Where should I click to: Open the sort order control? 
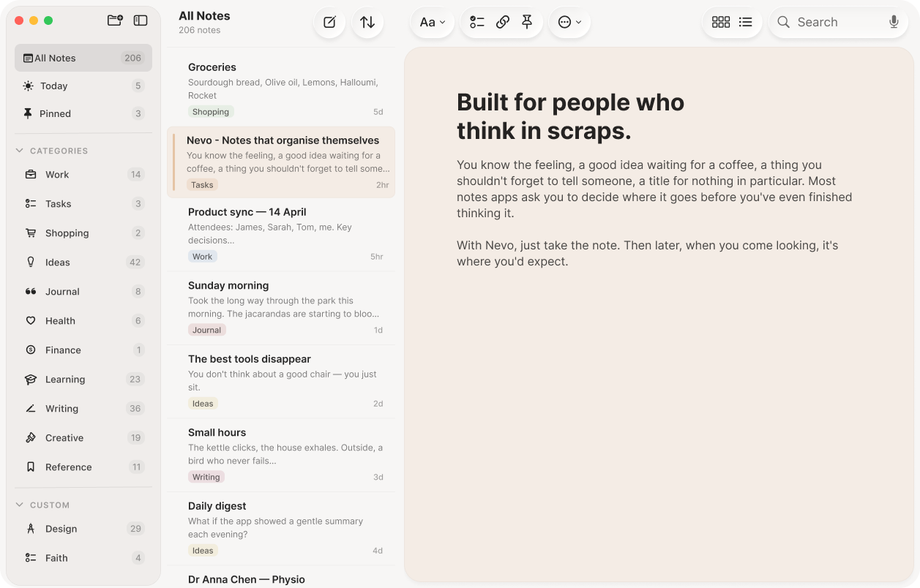click(367, 23)
